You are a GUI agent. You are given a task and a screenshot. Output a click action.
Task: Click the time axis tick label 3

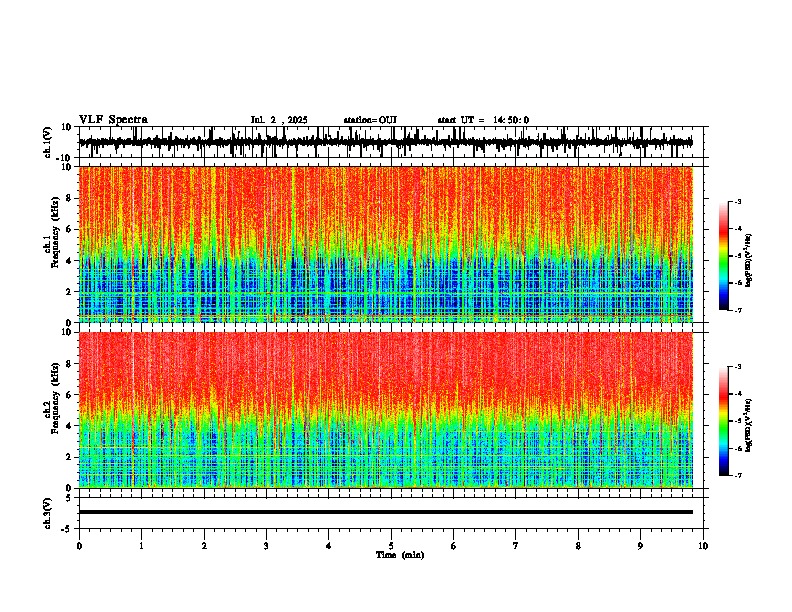266,546
